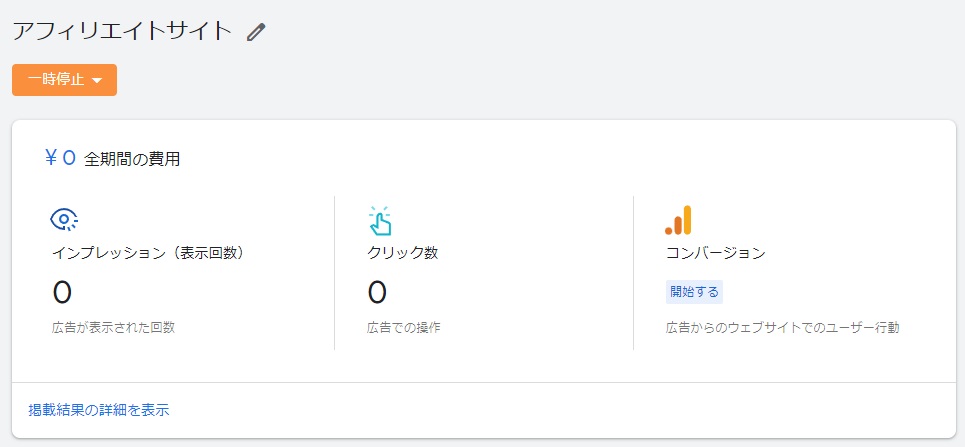The height and width of the screenshot is (447, 965).
Task: Select the インプレッション（表示回数）heading
Action: [148, 253]
